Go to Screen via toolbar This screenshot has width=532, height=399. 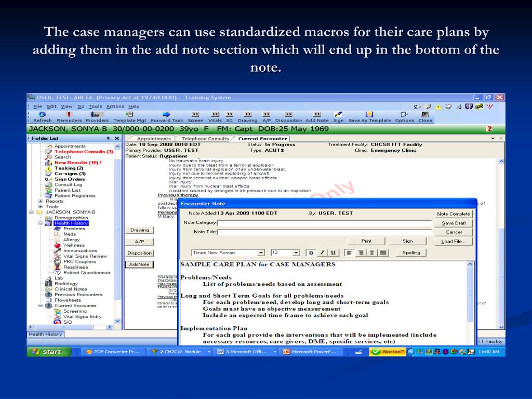click(195, 117)
